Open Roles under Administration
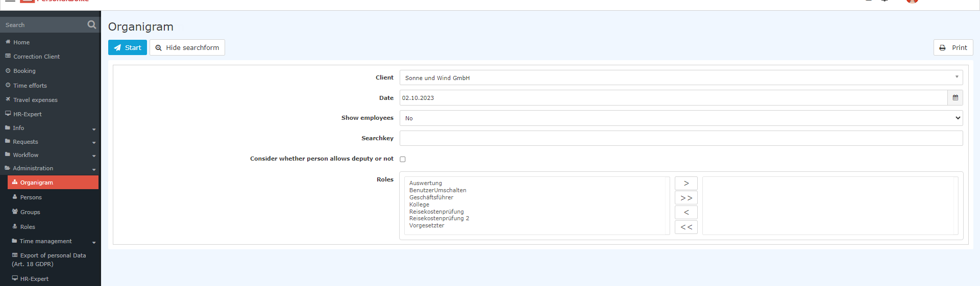Image resolution: width=980 pixels, height=286 pixels. tap(28, 227)
